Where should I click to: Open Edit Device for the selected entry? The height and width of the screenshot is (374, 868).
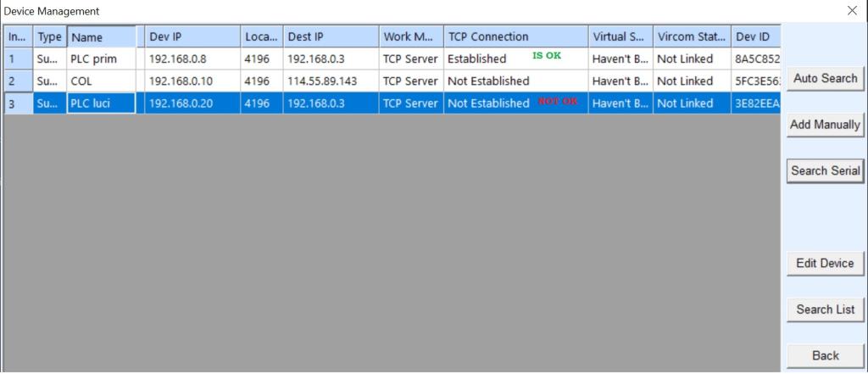point(825,263)
